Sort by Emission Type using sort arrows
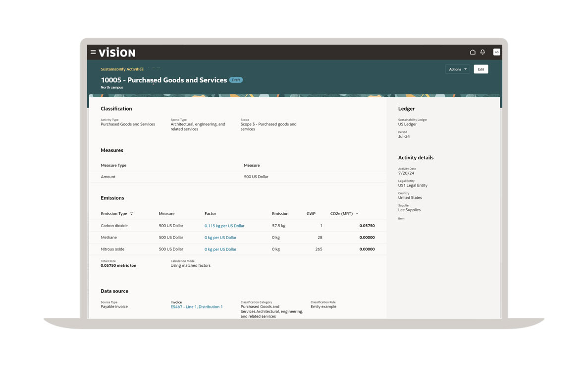The width and height of the screenshot is (588, 368). [x=131, y=214]
